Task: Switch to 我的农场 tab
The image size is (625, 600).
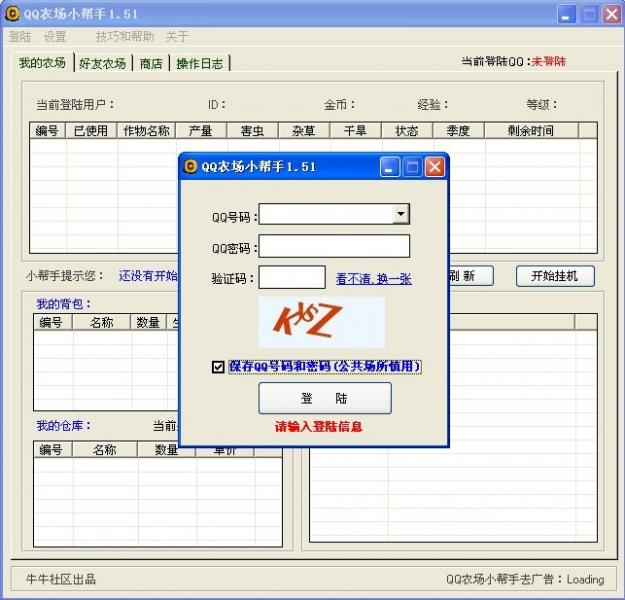Action: [x=42, y=63]
